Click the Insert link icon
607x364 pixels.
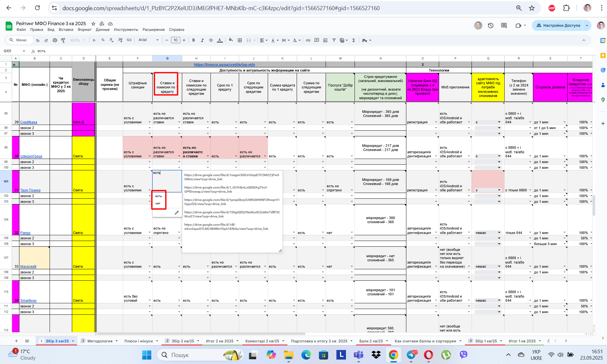(308, 40)
